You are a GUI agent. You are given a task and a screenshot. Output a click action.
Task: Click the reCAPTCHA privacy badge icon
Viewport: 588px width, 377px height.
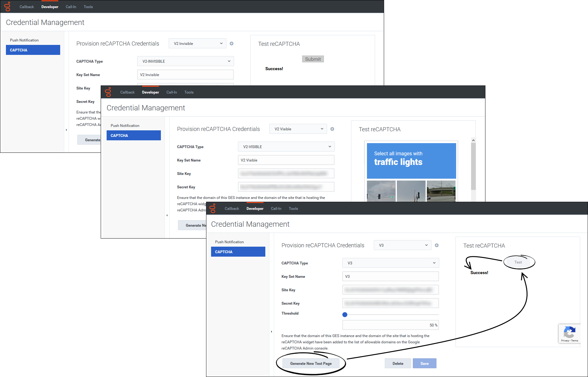570,332
